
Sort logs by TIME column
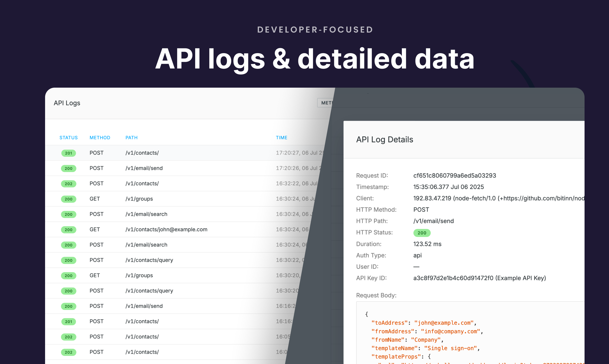coord(281,138)
